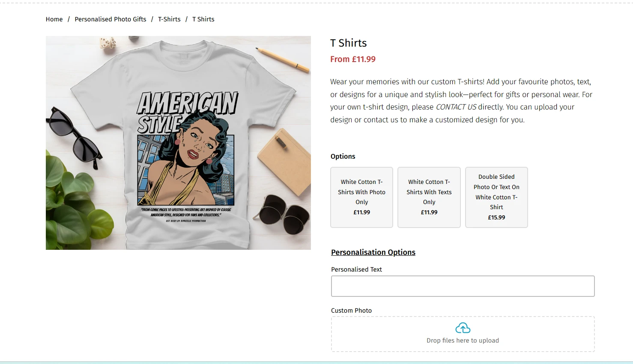Image resolution: width=633 pixels, height=364 pixels.
Task: Focus the Personalised Text input field
Action: coord(463,286)
